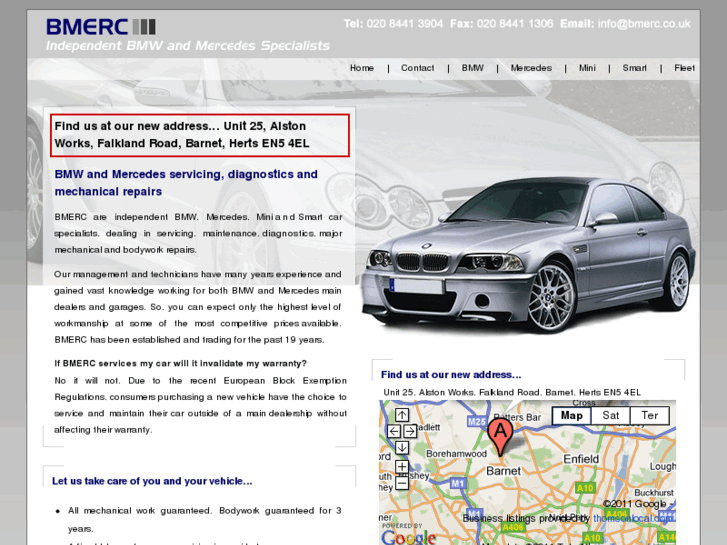
Task: Click the M25 road badge on map
Action: (477, 422)
